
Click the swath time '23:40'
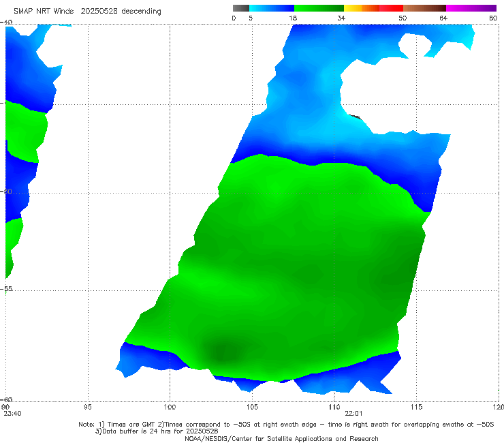tap(12, 414)
